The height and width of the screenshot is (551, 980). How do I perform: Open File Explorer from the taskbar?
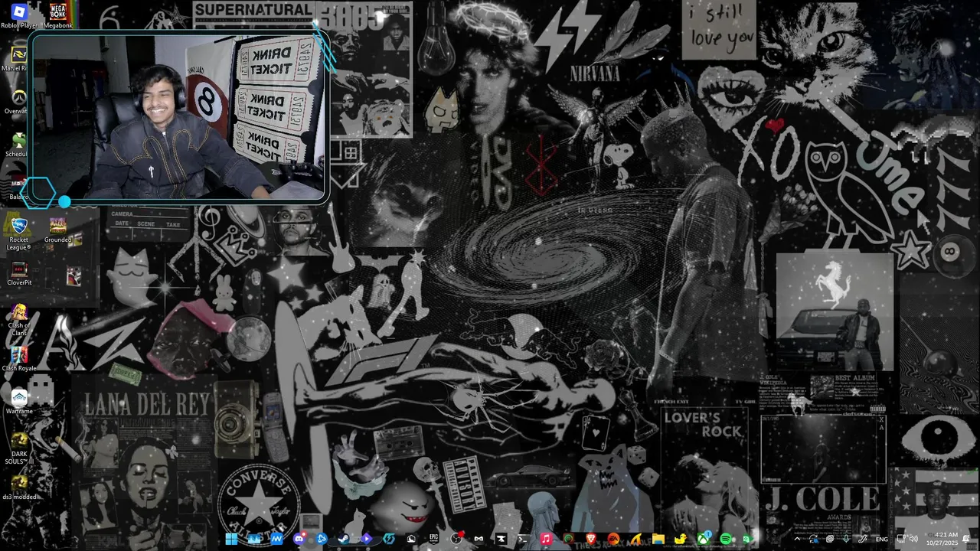658,539
